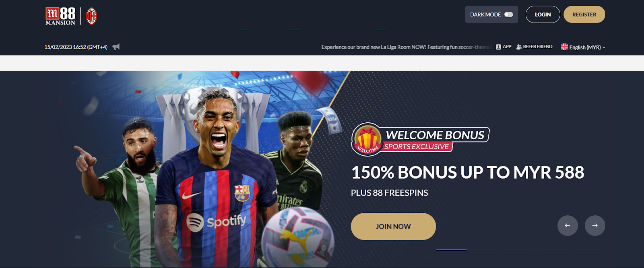Screen dimensions: 644x268
Task: Click the gold REGISTER button
Action: click(x=584, y=14)
